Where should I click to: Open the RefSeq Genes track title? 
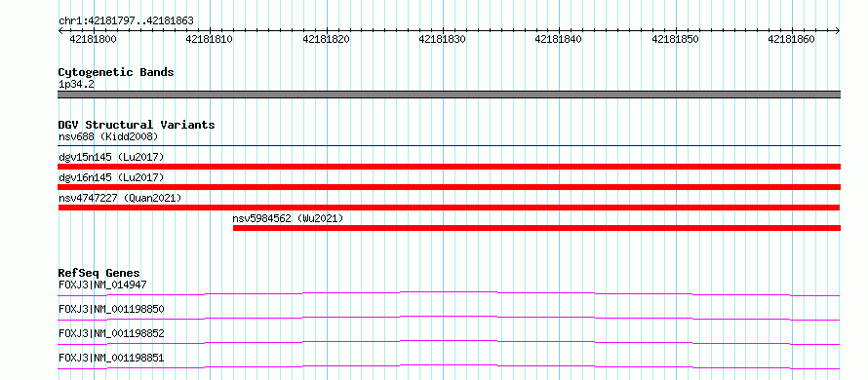click(99, 273)
